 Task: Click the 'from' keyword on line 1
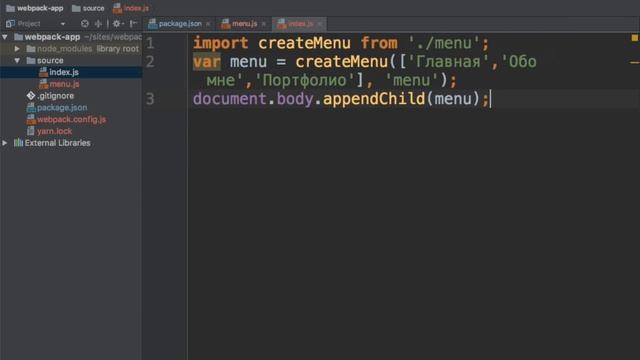379,43
